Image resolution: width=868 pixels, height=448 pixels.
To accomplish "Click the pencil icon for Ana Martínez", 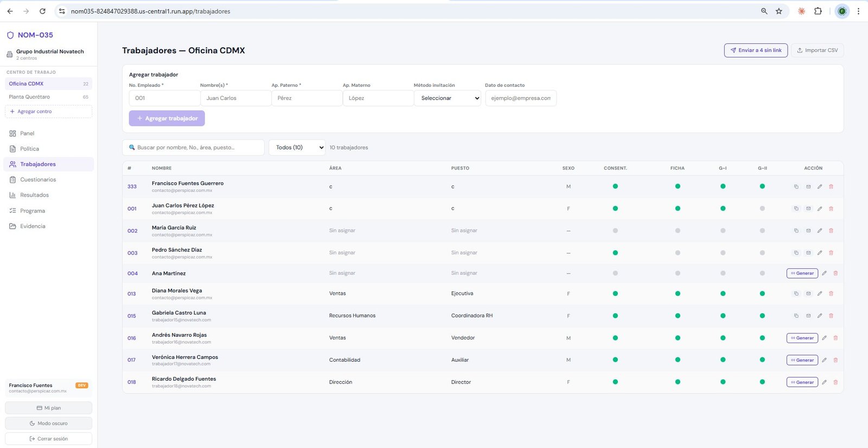I will pos(824,273).
